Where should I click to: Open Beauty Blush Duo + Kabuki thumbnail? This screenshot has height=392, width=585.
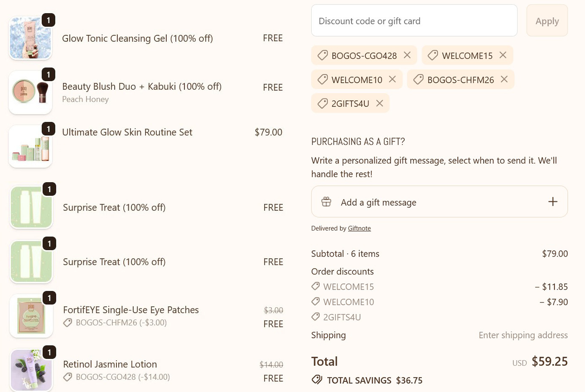tap(30, 92)
